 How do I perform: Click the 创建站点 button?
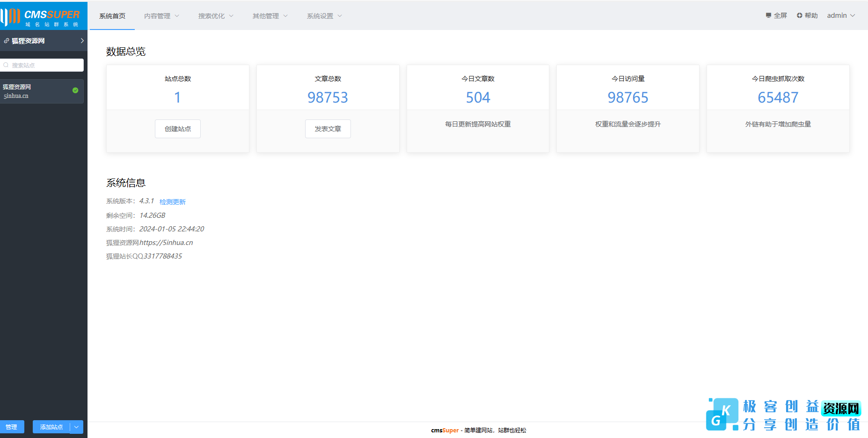pos(178,129)
